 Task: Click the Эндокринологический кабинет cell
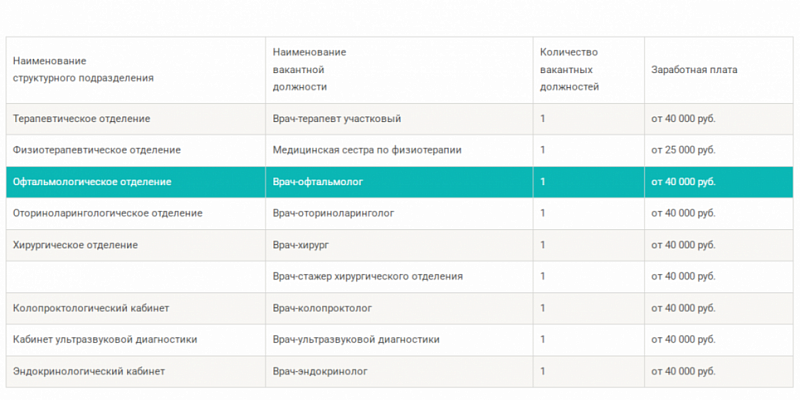[89, 371]
